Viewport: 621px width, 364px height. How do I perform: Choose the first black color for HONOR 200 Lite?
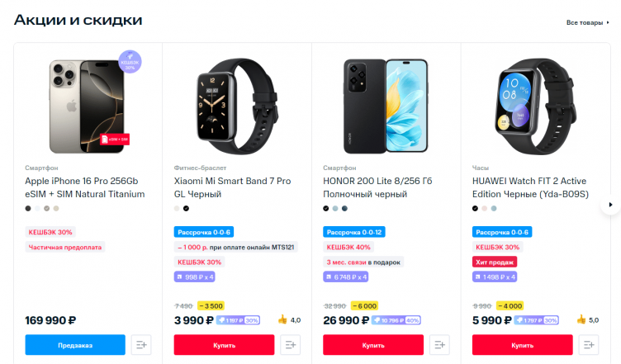tap(326, 208)
